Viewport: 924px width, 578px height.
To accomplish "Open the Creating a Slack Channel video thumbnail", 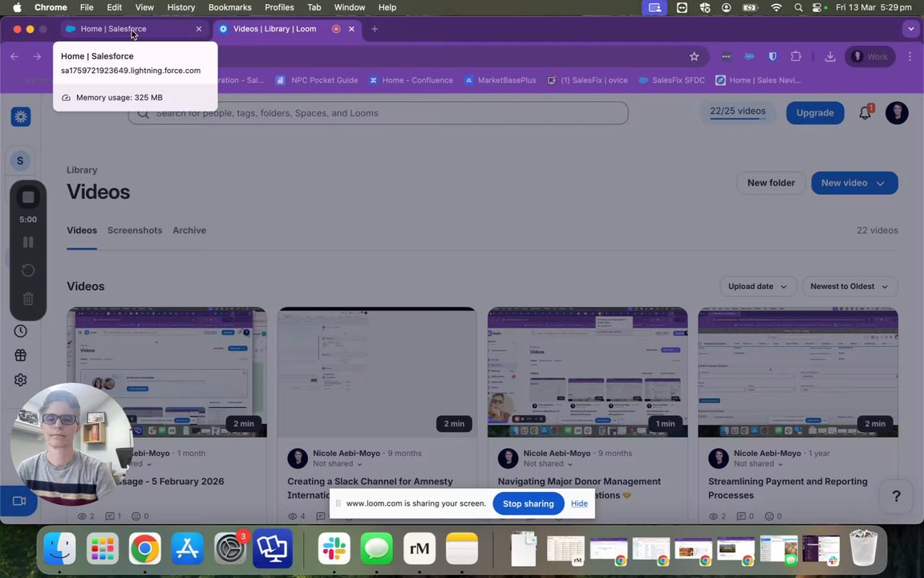I will click(x=377, y=372).
